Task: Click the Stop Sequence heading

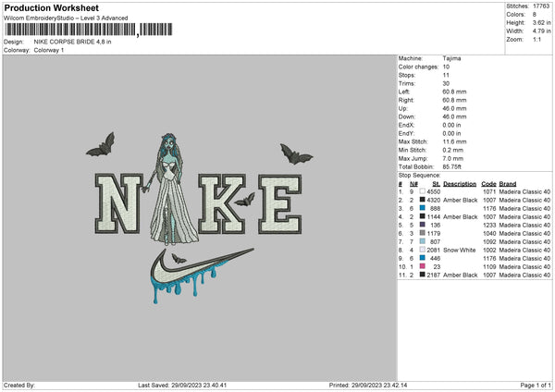Action: (419, 176)
